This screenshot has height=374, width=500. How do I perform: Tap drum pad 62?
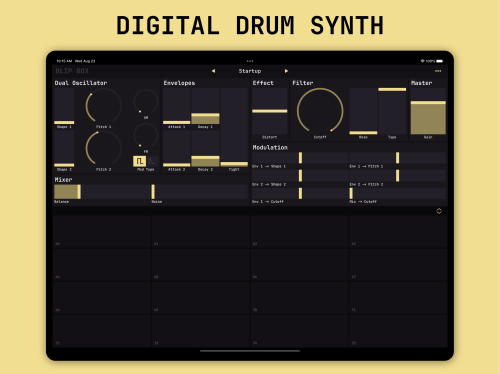tap(299, 232)
